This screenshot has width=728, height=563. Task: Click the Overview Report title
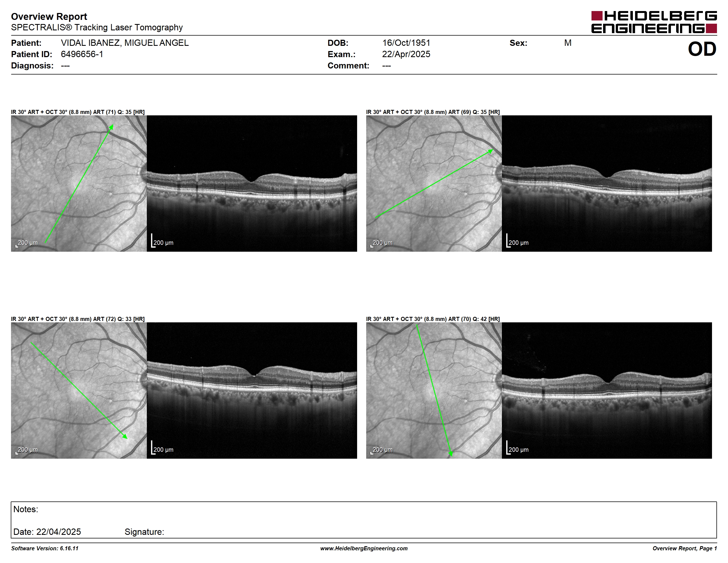coord(49,16)
